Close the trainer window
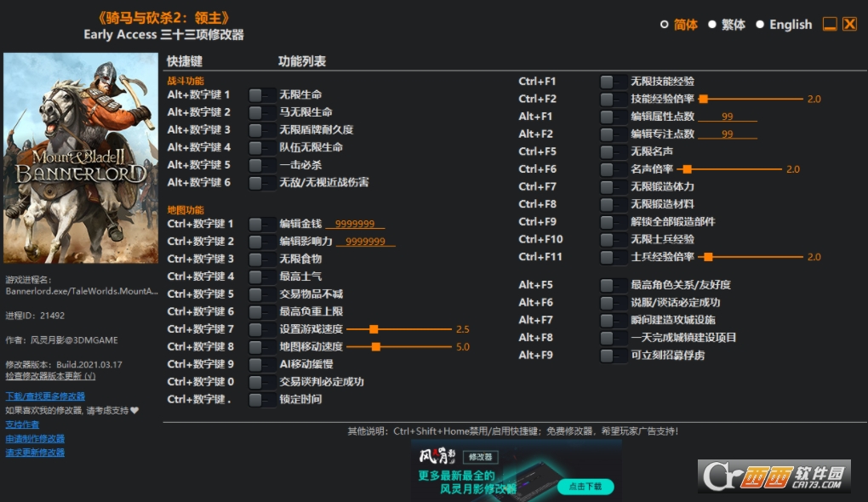 click(x=850, y=25)
